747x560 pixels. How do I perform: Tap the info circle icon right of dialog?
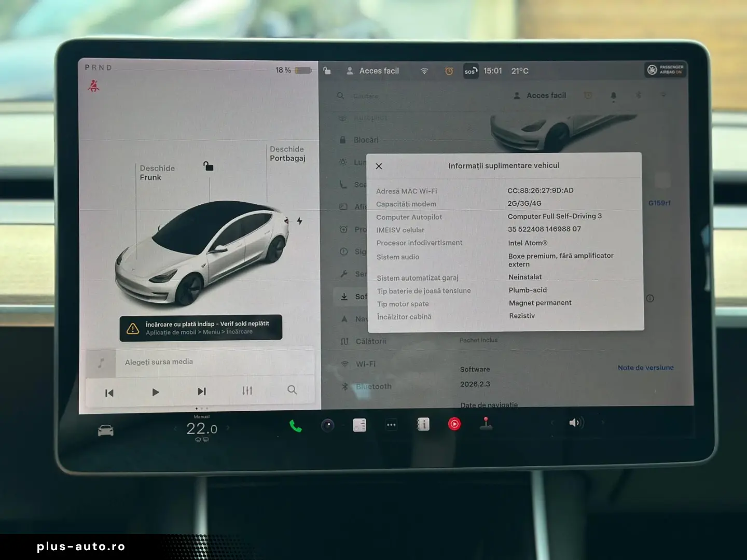(650, 298)
